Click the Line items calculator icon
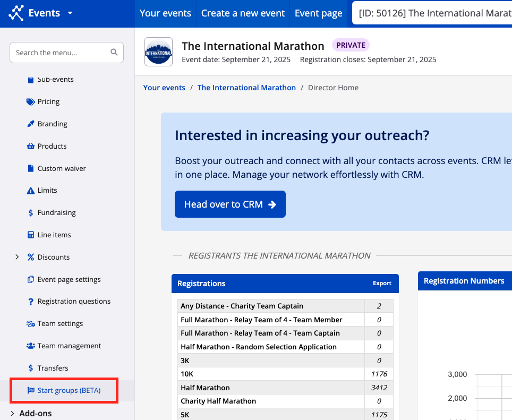Image resolution: width=512 pixels, height=420 pixels. tap(31, 235)
